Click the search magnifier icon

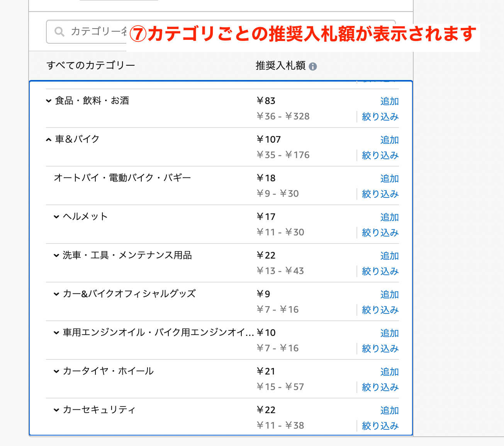coord(59,31)
